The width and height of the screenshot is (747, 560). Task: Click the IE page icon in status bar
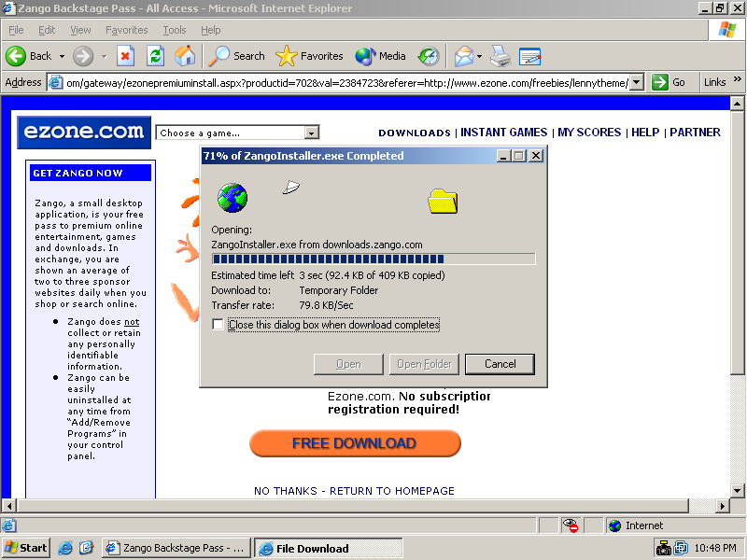coord(8,525)
